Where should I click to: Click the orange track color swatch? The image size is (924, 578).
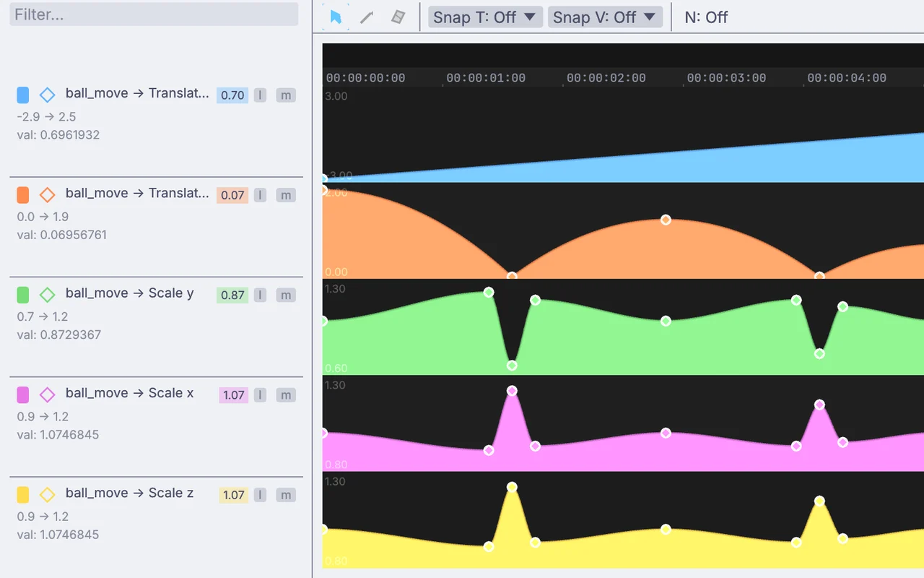(22, 195)
